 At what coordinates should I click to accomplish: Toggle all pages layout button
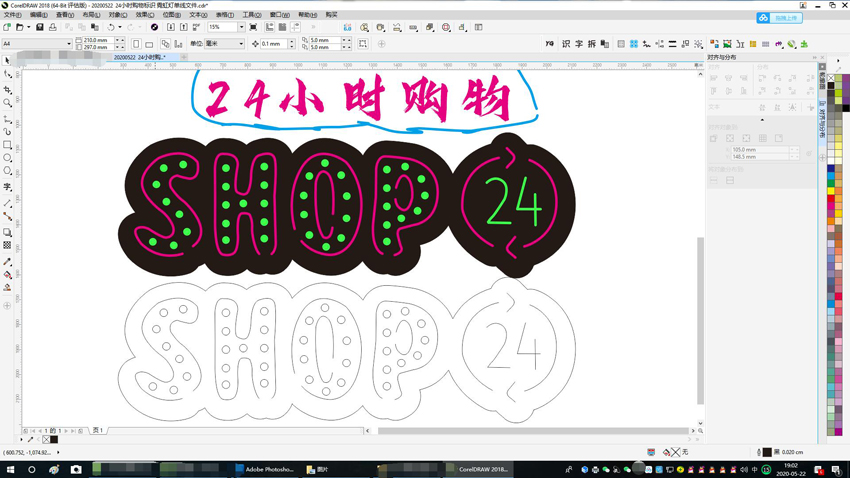pos(165,44)
